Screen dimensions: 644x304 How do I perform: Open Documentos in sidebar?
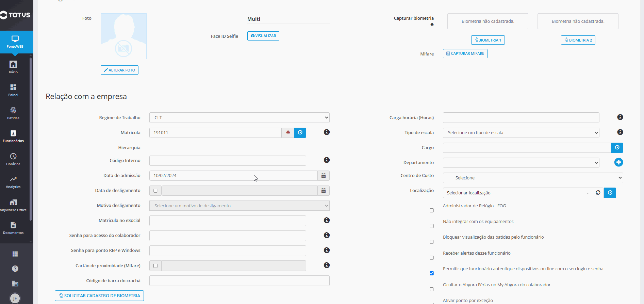13,228
